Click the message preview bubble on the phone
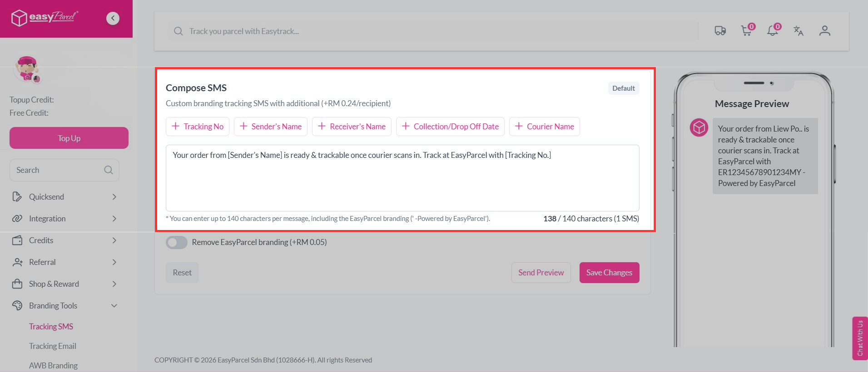The height and width of the screenshot is (372, 868). click(x=765, y=156)
